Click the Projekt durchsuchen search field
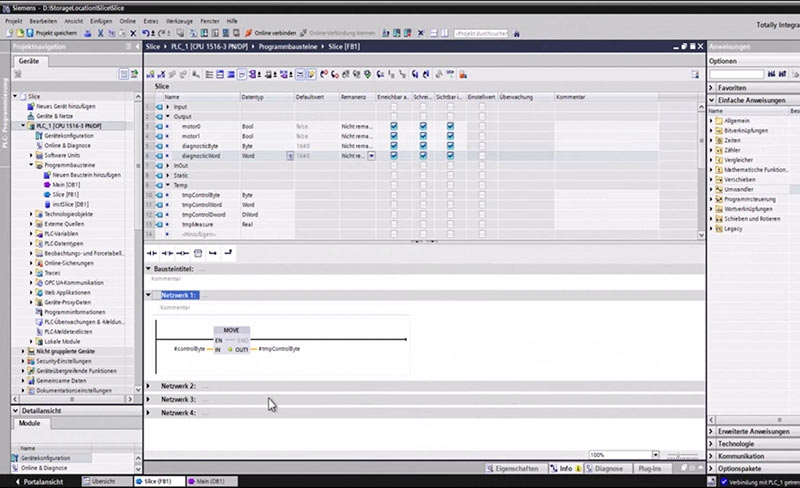This screenshot has height=488, width=800. click(x=481, y=33)
